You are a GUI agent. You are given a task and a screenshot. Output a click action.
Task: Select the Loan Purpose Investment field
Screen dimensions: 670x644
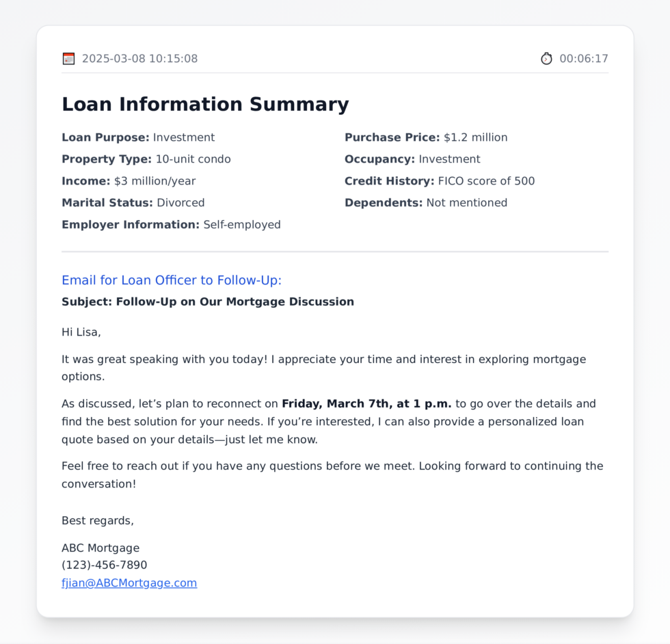pos(138,137)
